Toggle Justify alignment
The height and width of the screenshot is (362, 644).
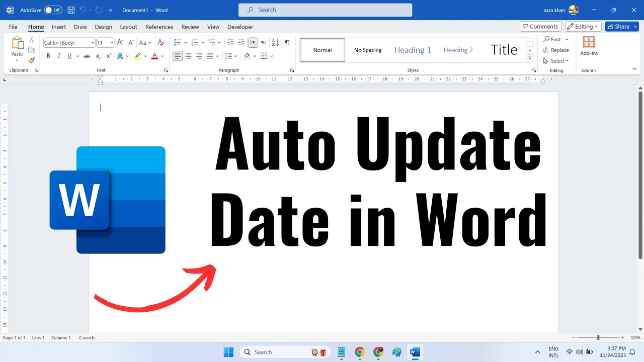point(210,56)
